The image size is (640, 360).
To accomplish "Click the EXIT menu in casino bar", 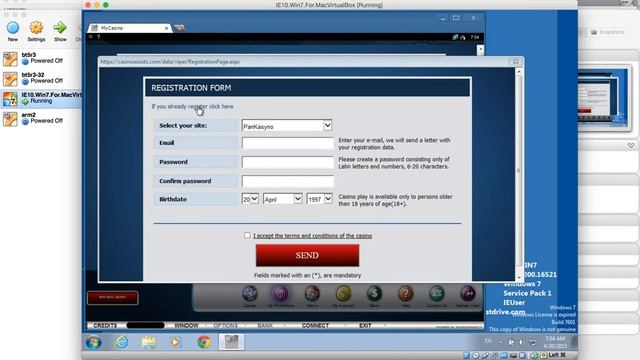I will [x=365, y=326].
